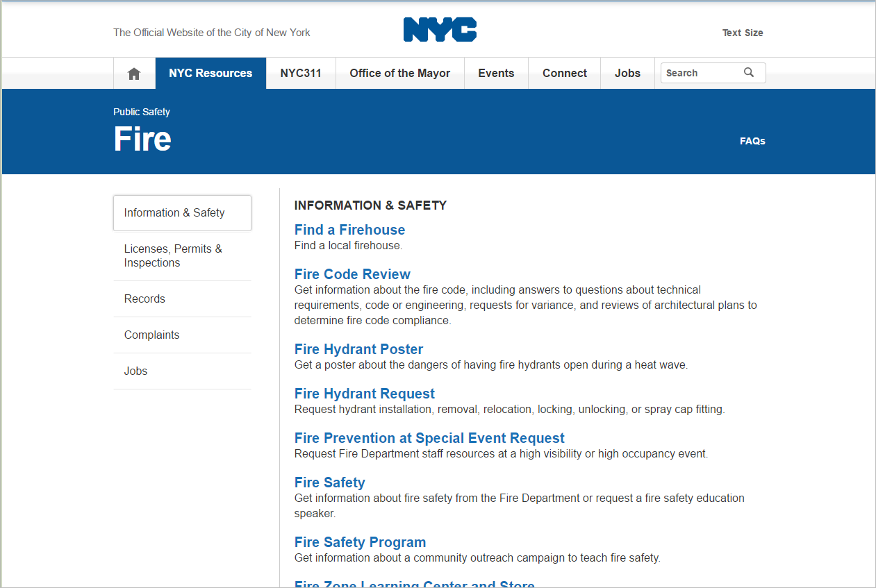Select Licenses, Permits & Inspections sidebar item
This screenshot has height=588, width=876.
click(173, 256)
